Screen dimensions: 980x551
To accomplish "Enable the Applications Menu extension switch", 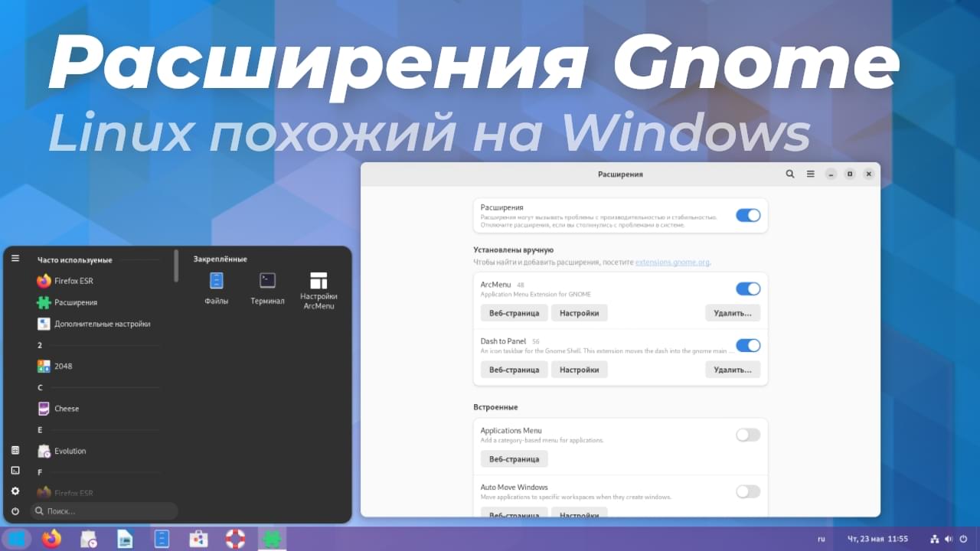I will (x=748, y=435).
